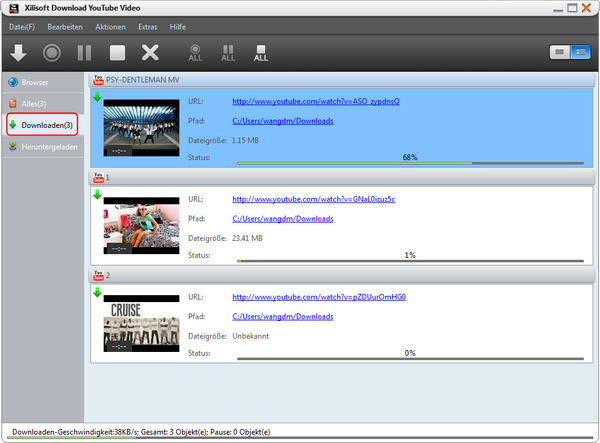
Task: Select the Downloaden(3) sidebar item
Action: point(42,125)
